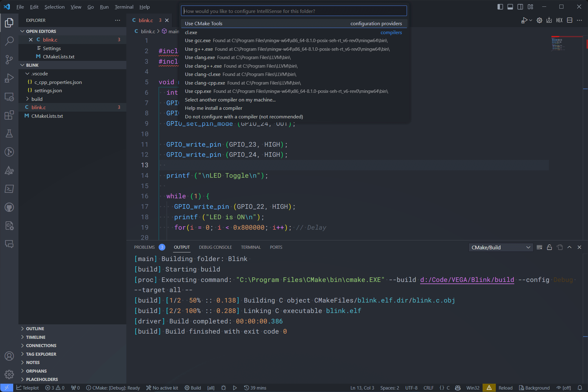Select Use clang.exe compiler option
The height and width of the screenshot is (392, 588).
click(294, 57)
